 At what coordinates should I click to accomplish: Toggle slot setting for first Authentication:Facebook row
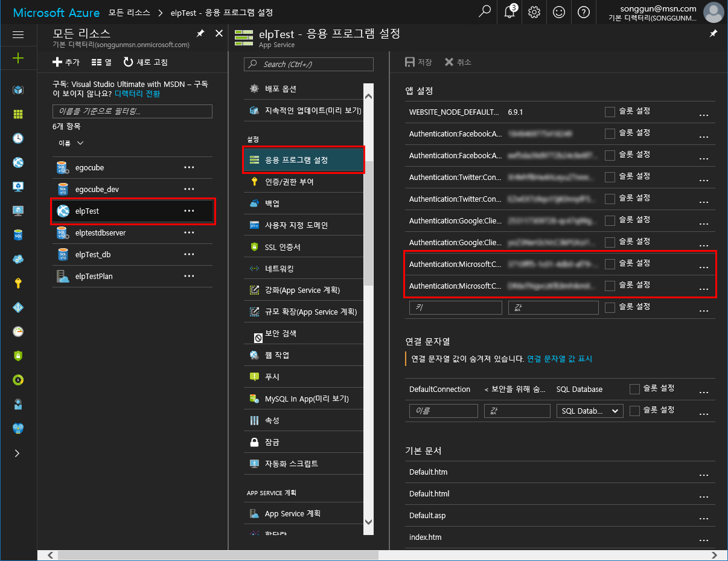pos(610,133)
